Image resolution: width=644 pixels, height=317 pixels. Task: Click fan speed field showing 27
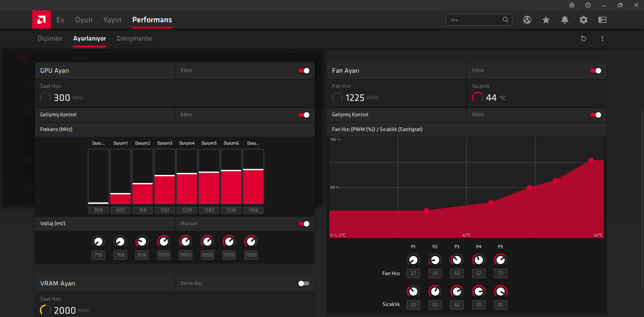(x=413, y=273)
